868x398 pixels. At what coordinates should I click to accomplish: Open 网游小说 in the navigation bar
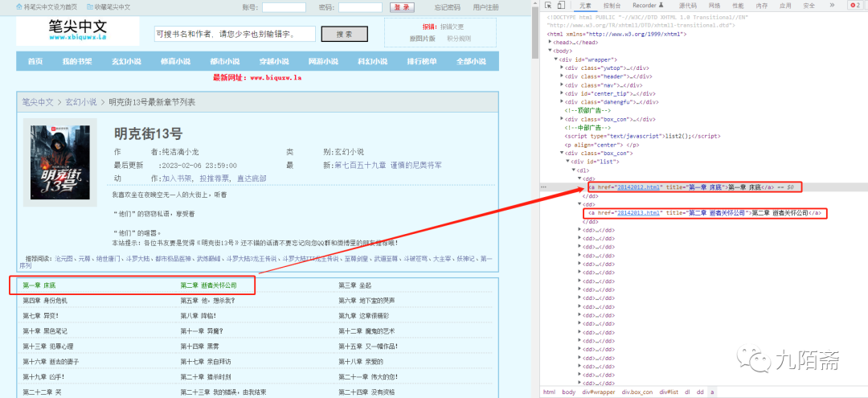pyautogui.click(x=323, y=61)
